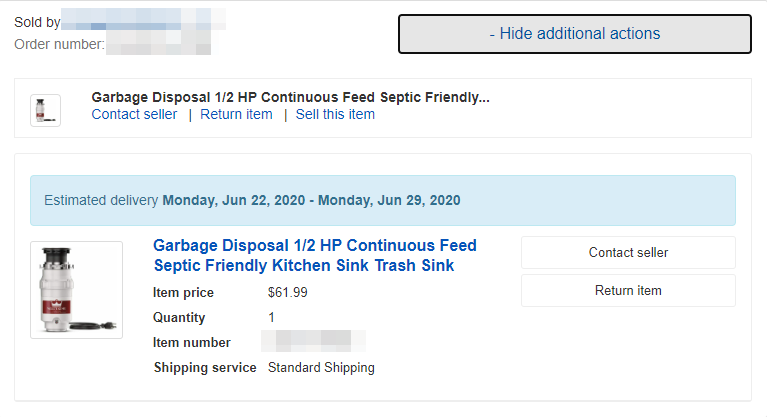767x417 pixels.
Task: Open the Sell this item link
Action: 335,114
